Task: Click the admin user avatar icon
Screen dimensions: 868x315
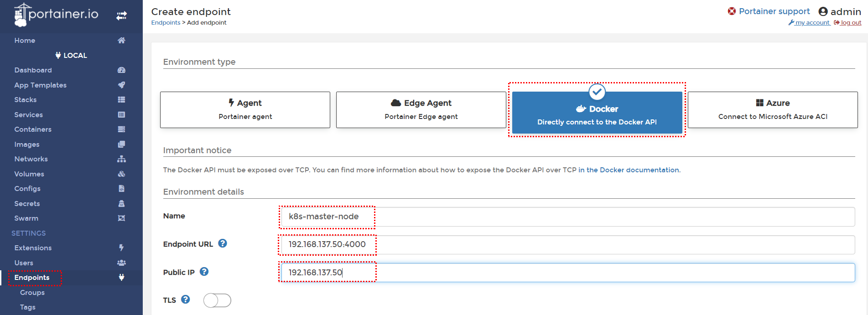Action: 823,11
